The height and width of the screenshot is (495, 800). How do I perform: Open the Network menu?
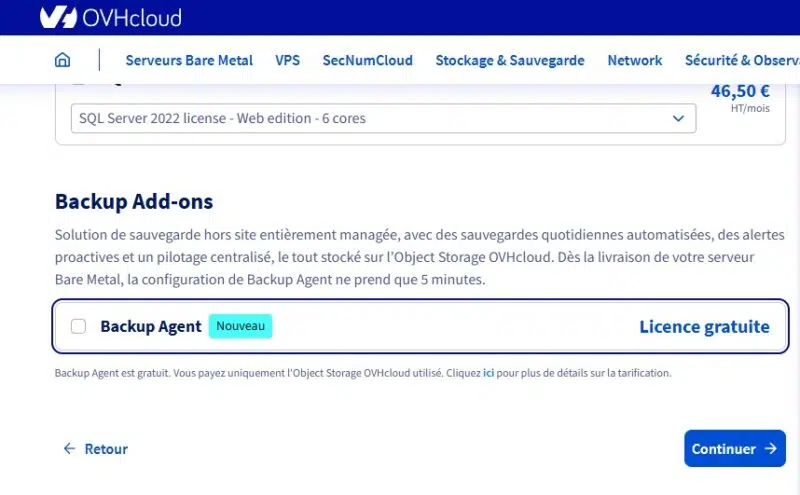click(x=635, y=60)
